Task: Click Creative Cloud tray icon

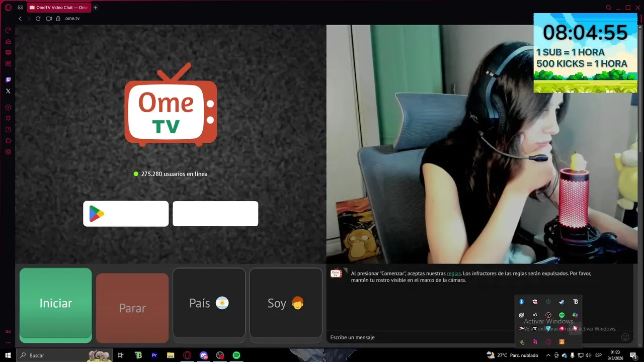Action: [x=535, y=315]
